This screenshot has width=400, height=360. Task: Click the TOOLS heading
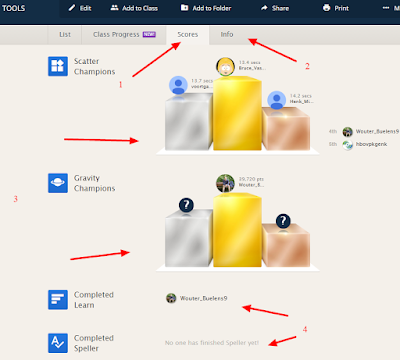[14, 8]
